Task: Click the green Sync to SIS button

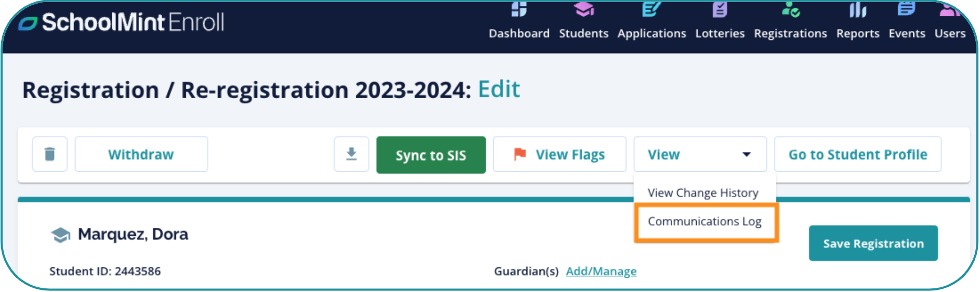Action: (x=431, y=155)
